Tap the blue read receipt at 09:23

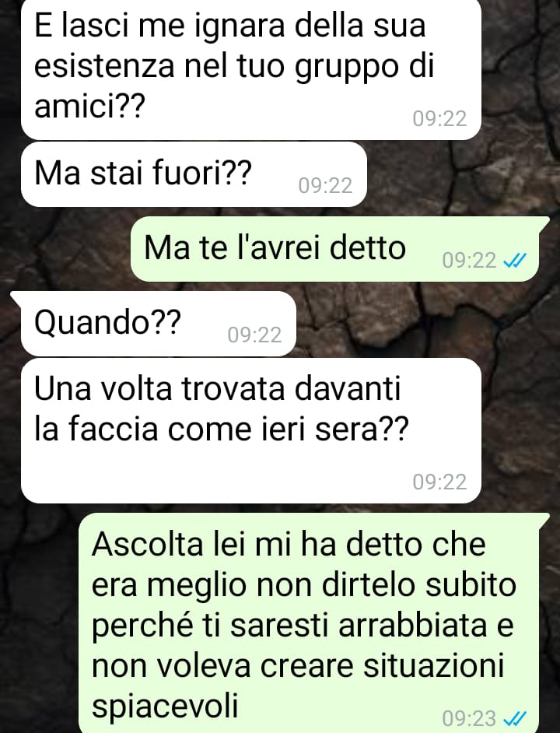514,717
